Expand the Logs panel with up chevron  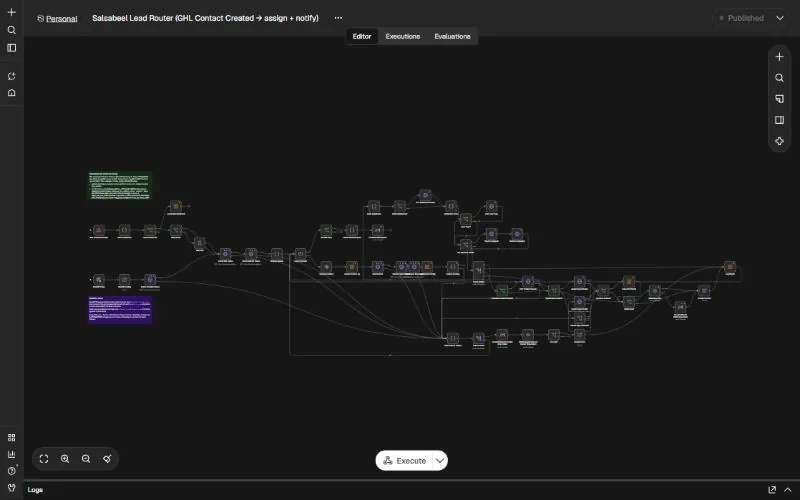(x=788, y=490)
